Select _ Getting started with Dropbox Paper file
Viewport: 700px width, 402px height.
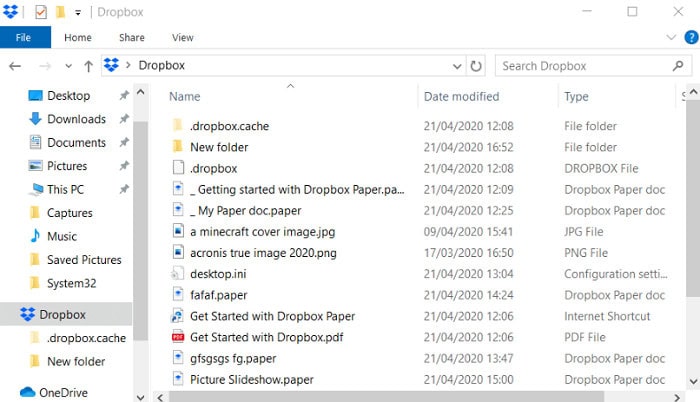[x=297, y=189]
